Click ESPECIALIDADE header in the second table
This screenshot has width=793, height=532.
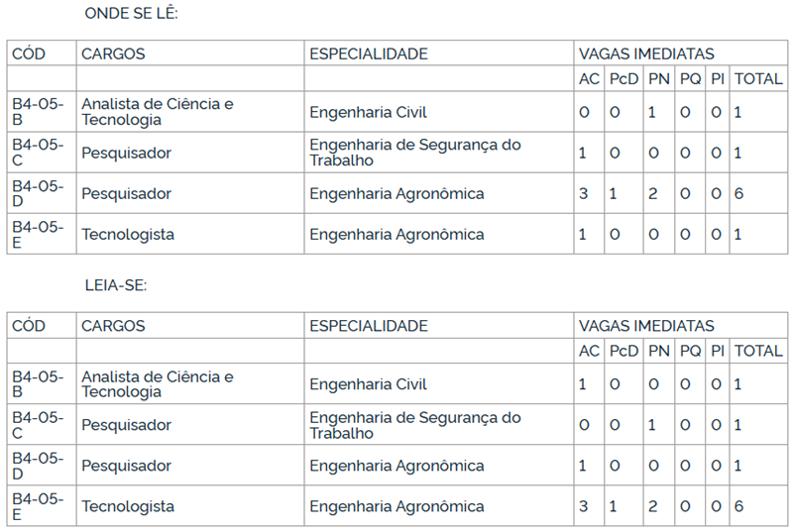[369, 326]
